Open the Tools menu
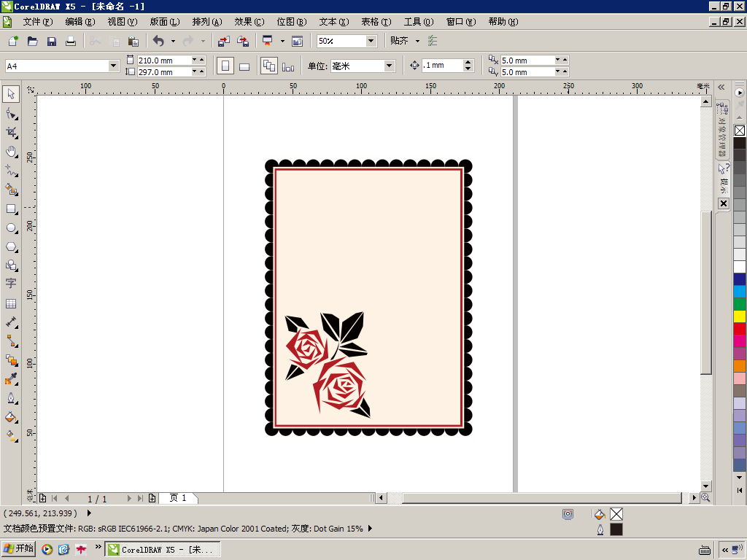 [419, 22]
